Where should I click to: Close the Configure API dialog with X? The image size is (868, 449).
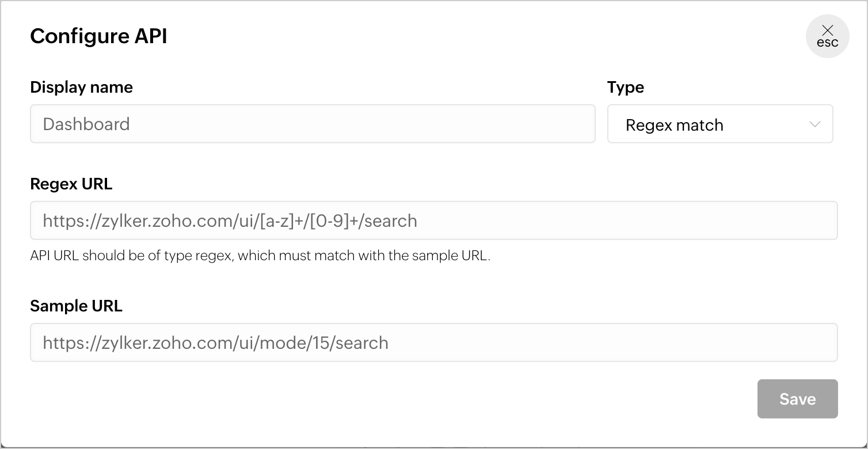click(827, 31)
